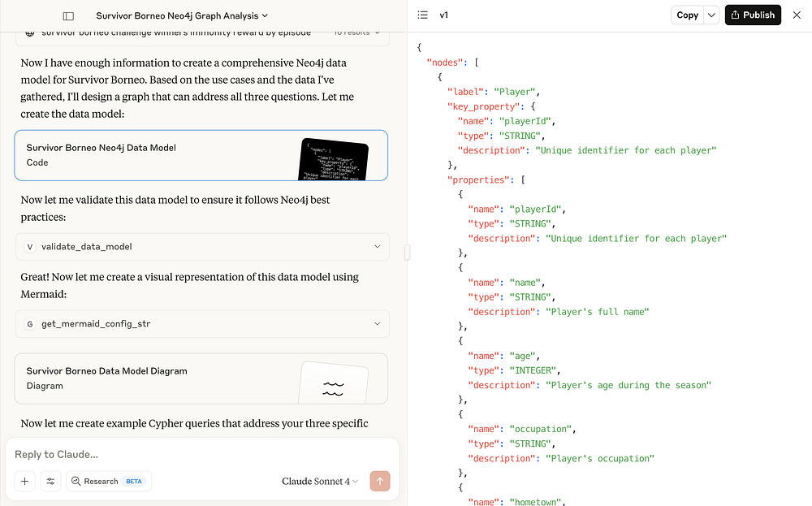Click the "properties" key in JSON
This screenshot has height=506, width=812.
(x=478, y=179)
